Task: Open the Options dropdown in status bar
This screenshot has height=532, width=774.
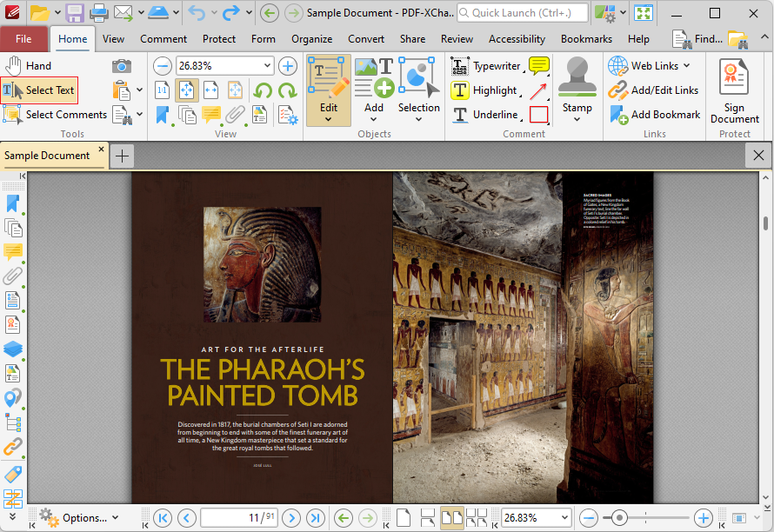Action: (x=80, y=518)
